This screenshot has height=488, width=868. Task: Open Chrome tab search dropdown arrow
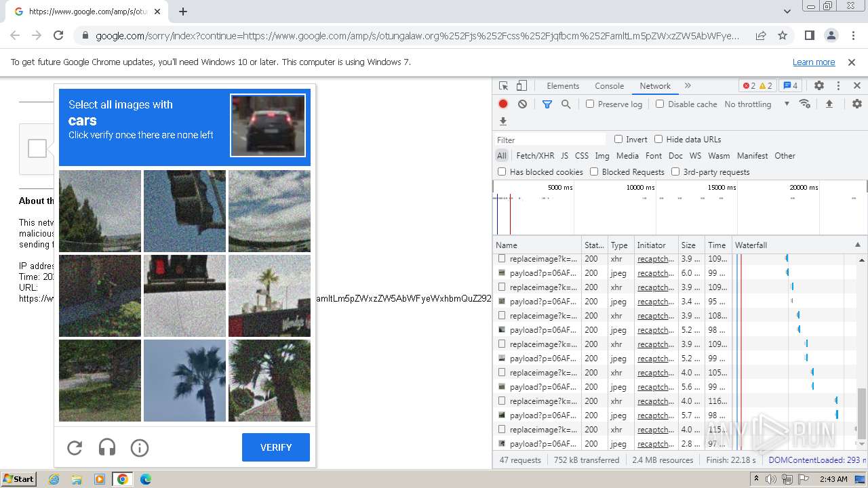pos(787,12)
